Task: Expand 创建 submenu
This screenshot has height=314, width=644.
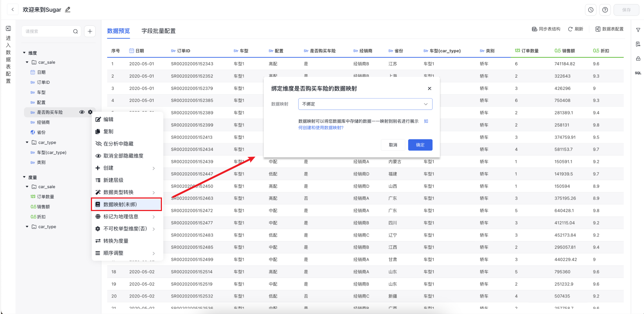Action: [x=127, y=168]
